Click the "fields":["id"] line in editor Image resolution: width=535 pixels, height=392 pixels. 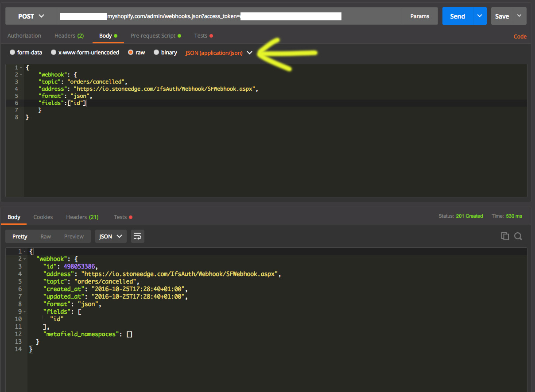tap(62, 103)
